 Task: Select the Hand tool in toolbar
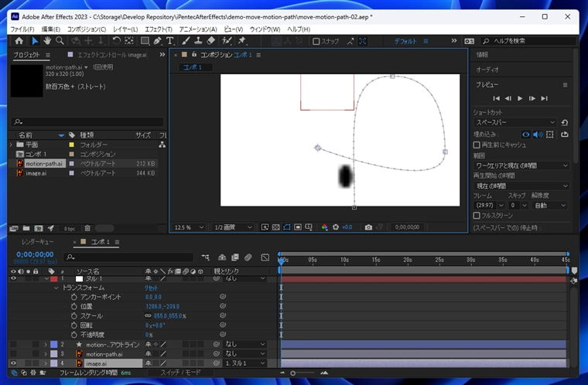pos(47,41)
